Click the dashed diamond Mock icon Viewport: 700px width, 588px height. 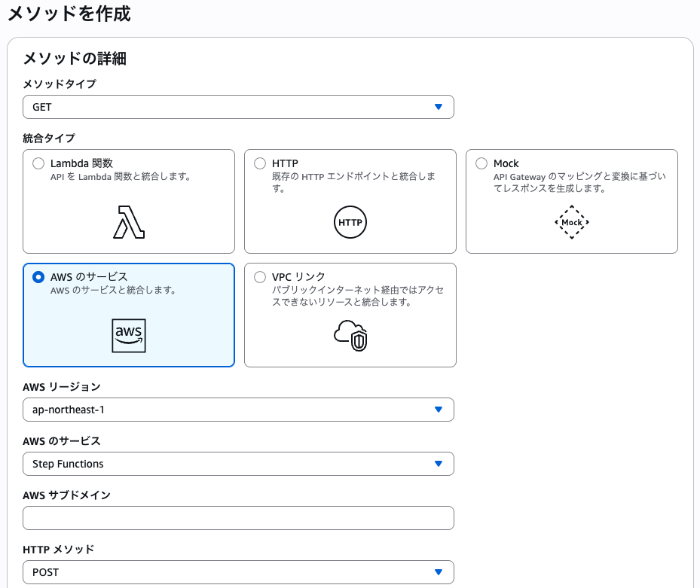click(x=572, y=222)
